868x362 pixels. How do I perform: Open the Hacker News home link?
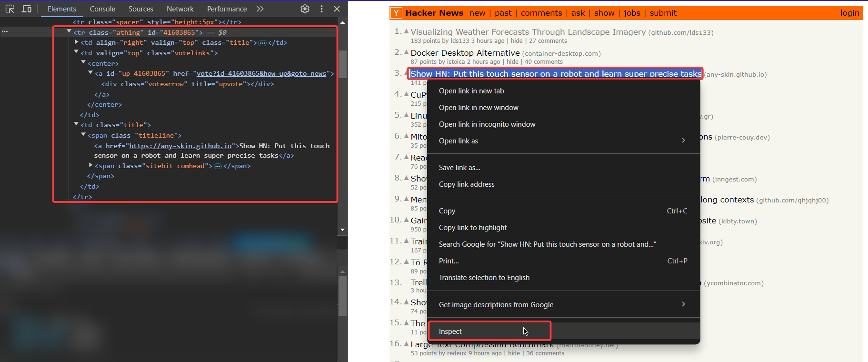434,13
